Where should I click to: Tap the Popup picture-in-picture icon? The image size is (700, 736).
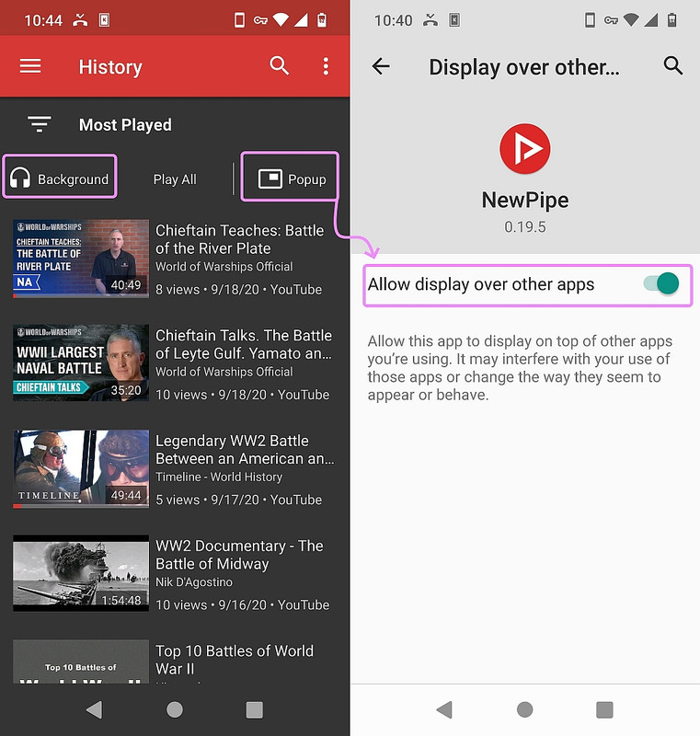(270, 178)
